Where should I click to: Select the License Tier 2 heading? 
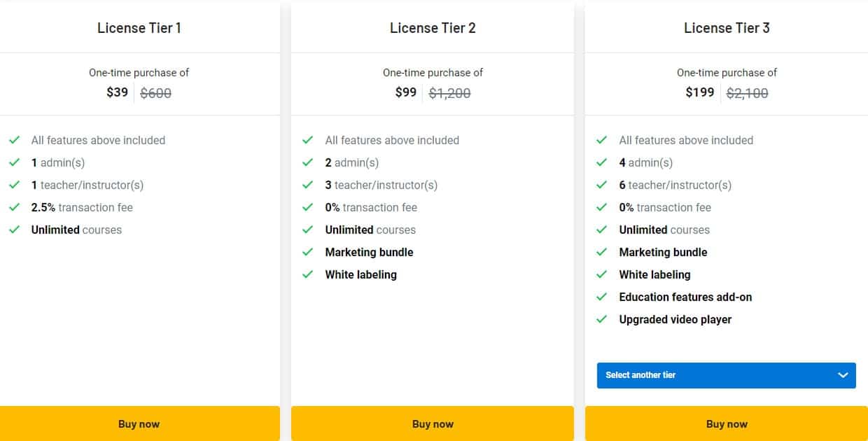coord(433,28)
